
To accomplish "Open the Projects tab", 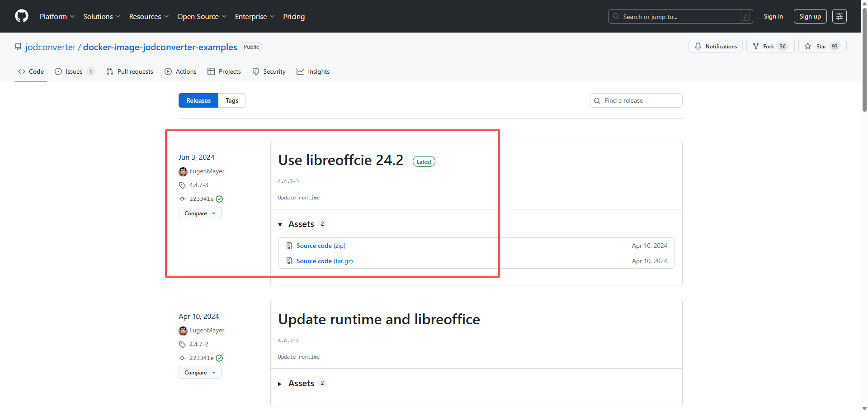I will (x=224, y=71).
